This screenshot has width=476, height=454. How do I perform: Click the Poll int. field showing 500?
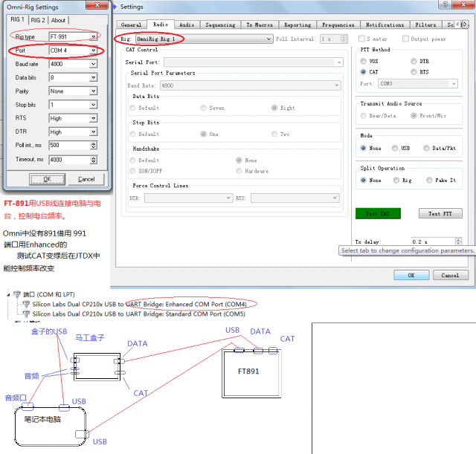[69, 146]
